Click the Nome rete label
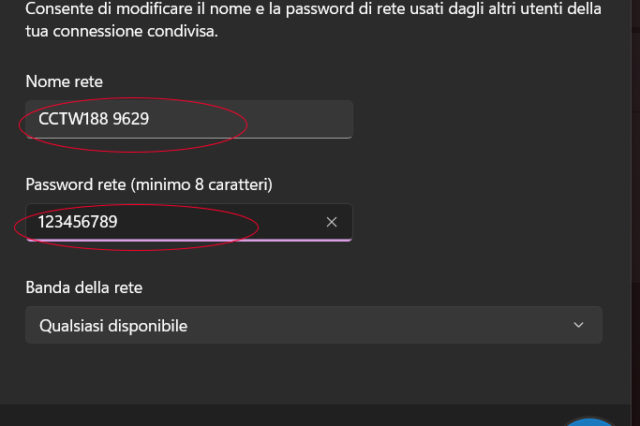 [x=64, y=81]
